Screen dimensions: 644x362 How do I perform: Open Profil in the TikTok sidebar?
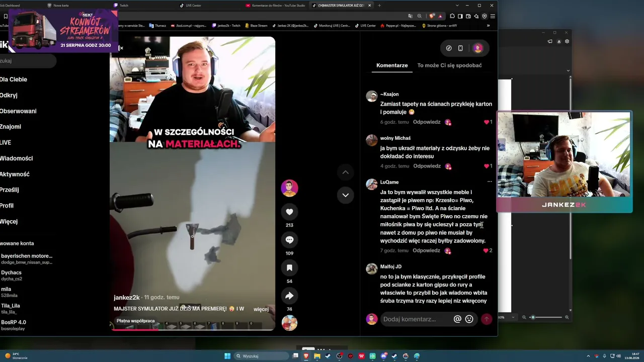7,206
